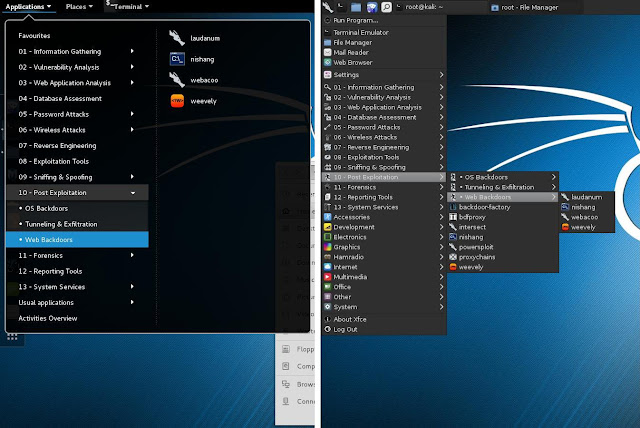Launch nishang from the GNOME menu panel
Screen dimensions: 640x428
192,59
